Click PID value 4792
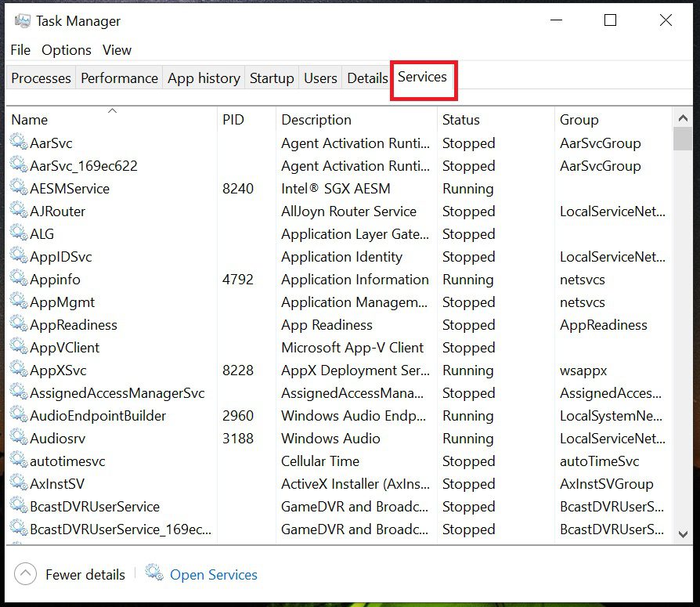 pyautogui.click(x=238, y=280)
